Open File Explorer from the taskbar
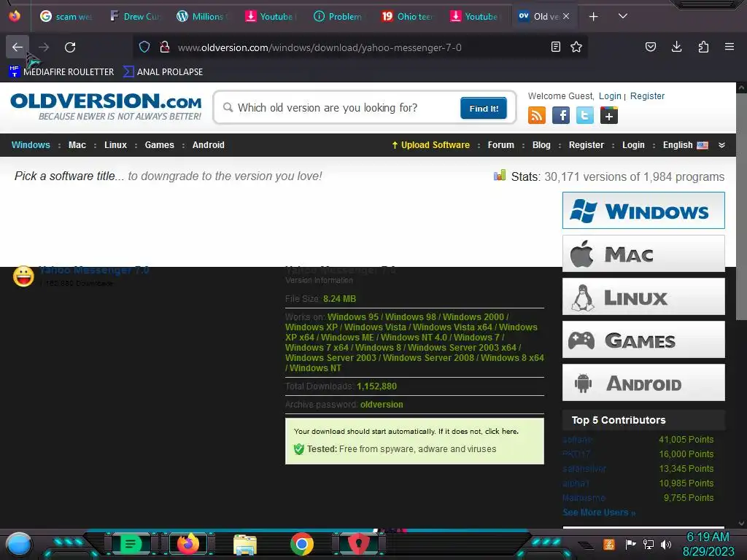 click(x=245, y=544)
